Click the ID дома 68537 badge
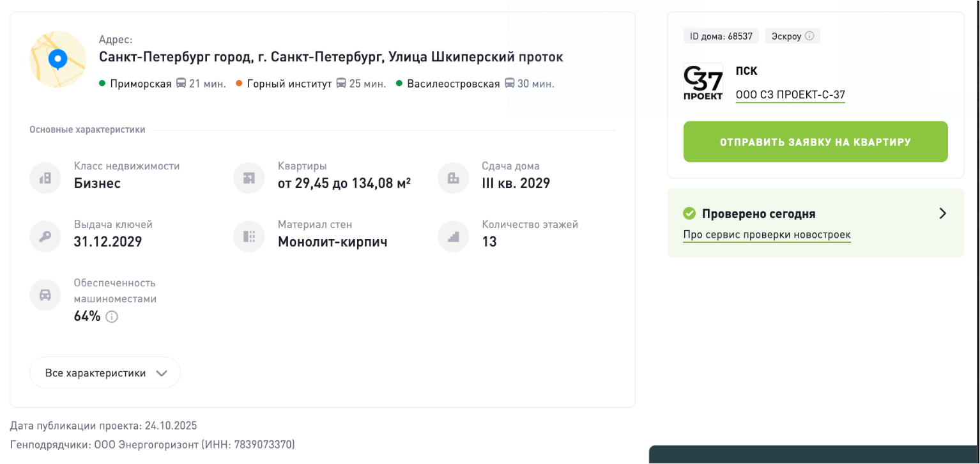Viewport: 980px width, 464px height. coord(721,36)
